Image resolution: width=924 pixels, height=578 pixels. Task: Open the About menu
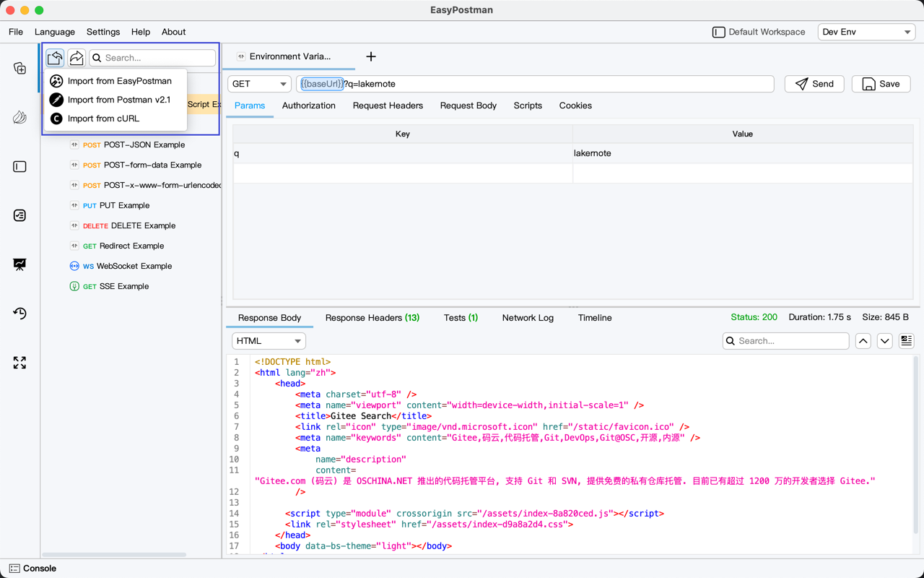click(173, 32)
